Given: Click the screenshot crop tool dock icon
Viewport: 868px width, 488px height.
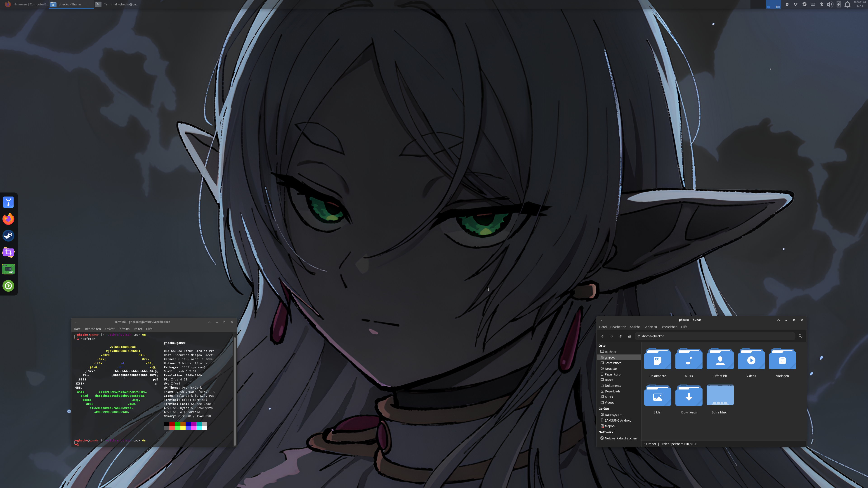Looking at the screenshot, I should click(8, 252).
